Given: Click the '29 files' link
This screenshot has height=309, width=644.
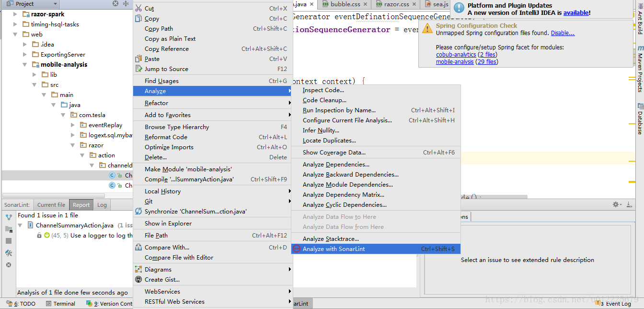Looking at the screenshot, I should pyautogui.click(x=486, y=61).
